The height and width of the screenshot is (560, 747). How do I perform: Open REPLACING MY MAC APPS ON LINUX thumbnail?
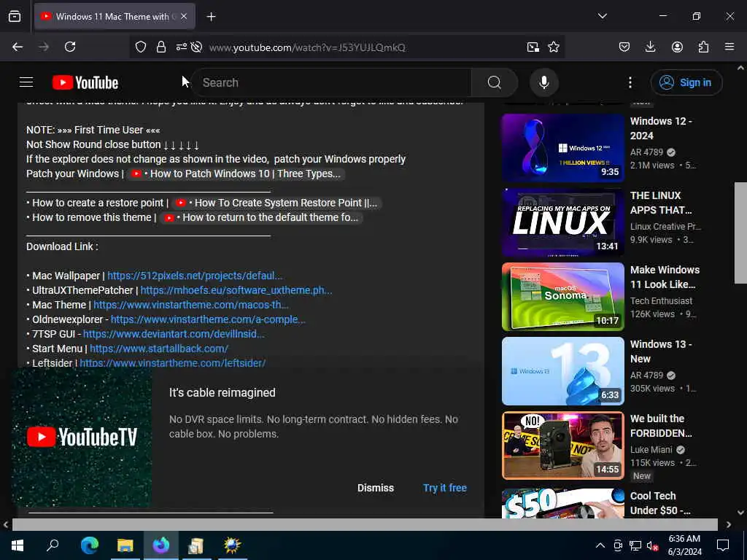point(562,222)
